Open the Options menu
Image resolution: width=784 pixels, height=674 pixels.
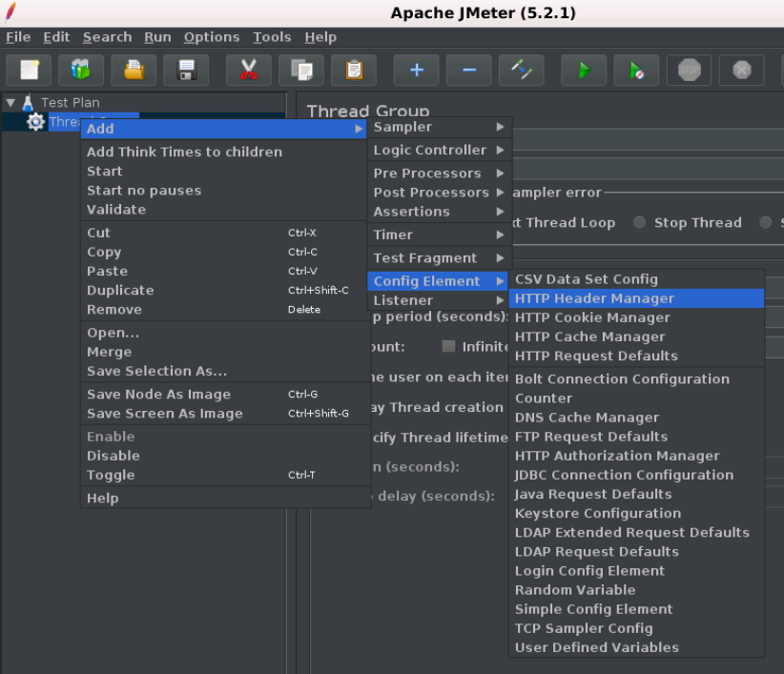(212, 37)
